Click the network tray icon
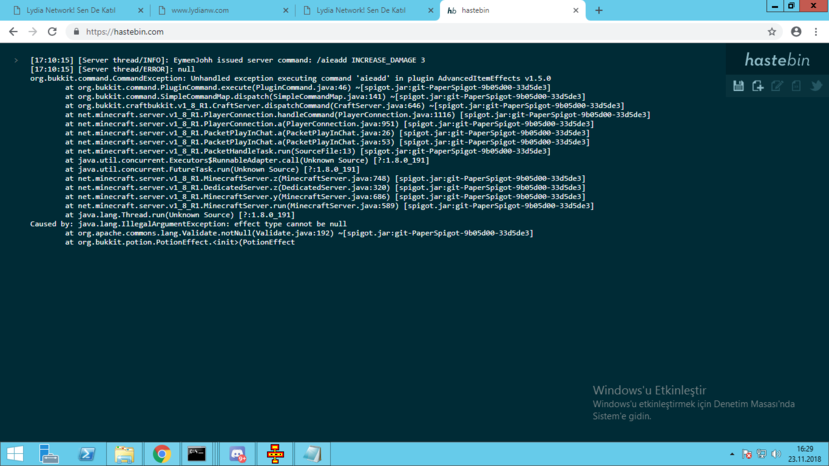 761,454
